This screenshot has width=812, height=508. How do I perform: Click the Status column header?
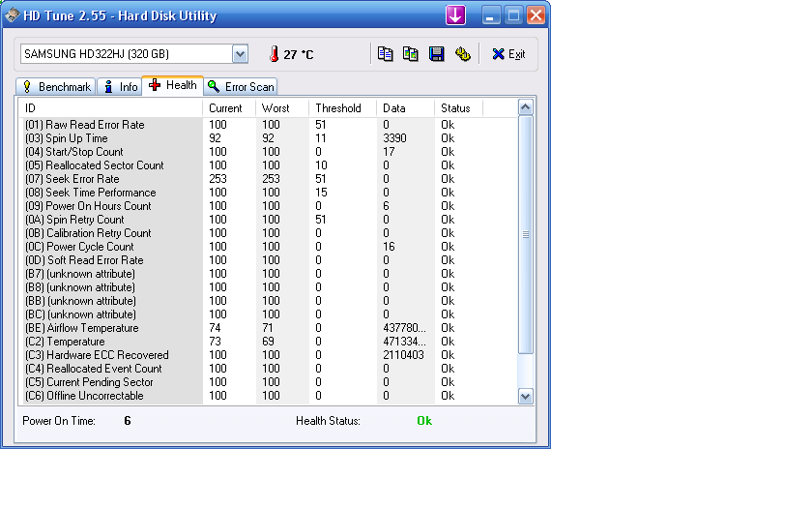[x=458, y=107]
